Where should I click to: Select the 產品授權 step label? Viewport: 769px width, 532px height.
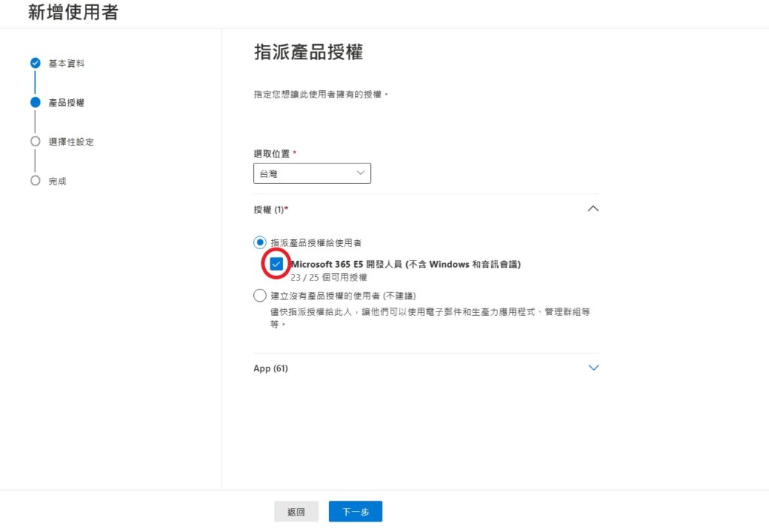(x=66, y=103)
